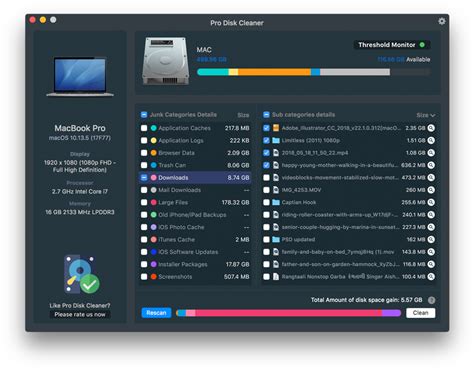Click the Please rate us now link

click(x=80, y=314)
